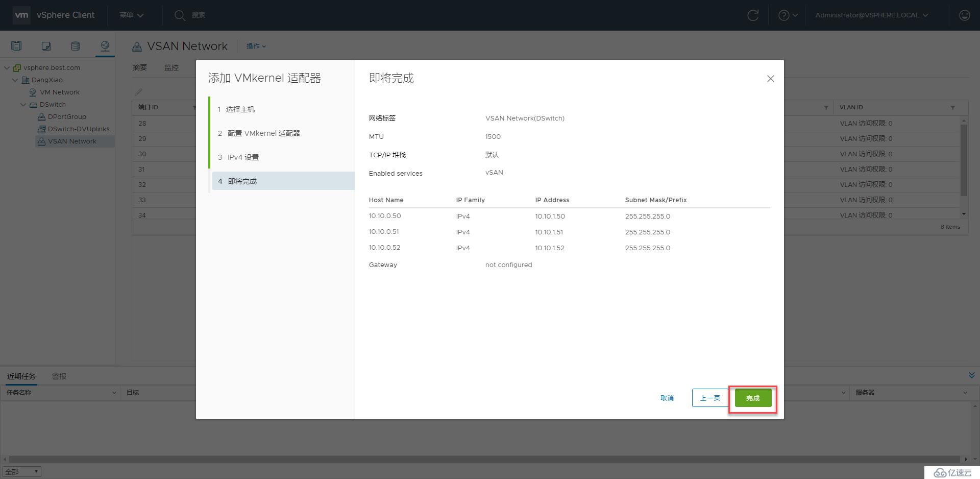The image size is (980, 479).
Task: Select DSwitch in the tree
Action: tap(53, 105)
